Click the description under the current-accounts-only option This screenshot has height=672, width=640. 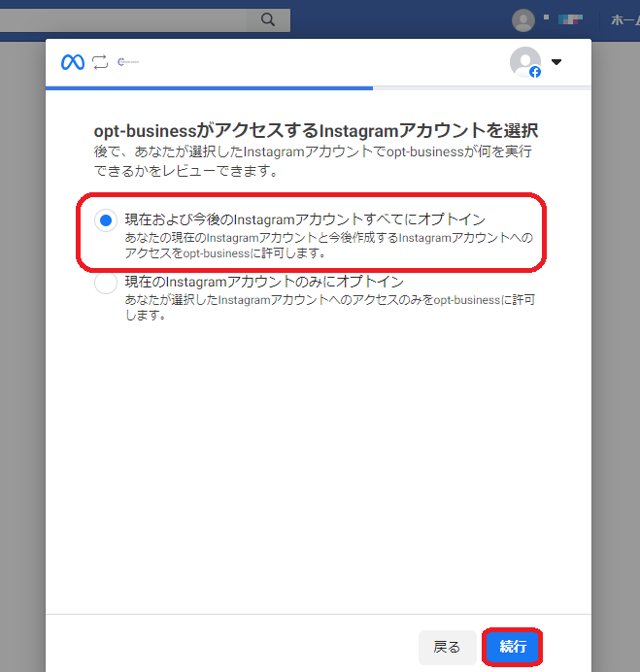(330, 308)
